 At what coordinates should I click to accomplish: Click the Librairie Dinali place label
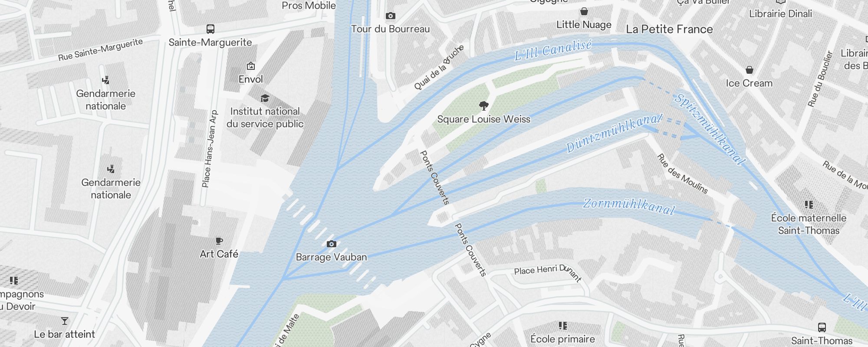[x=780, y=14]
